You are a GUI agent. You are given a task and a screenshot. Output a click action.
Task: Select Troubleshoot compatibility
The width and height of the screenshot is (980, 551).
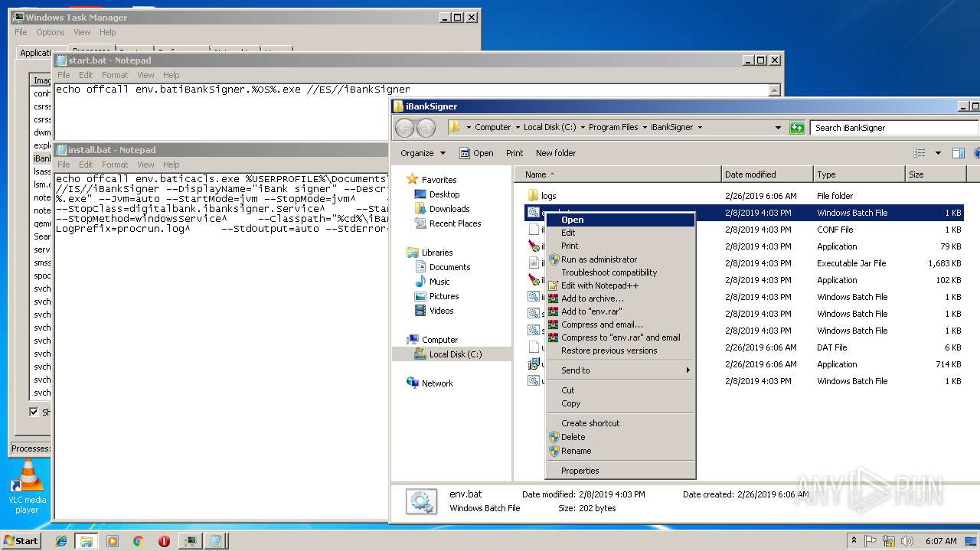(620, 272)
